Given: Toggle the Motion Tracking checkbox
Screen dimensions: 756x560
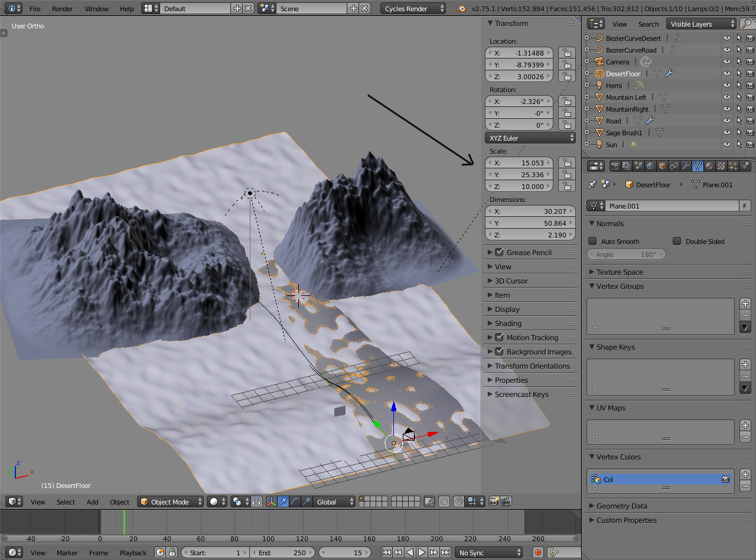Looking at the screenshot, I should [x=500, y=337].
